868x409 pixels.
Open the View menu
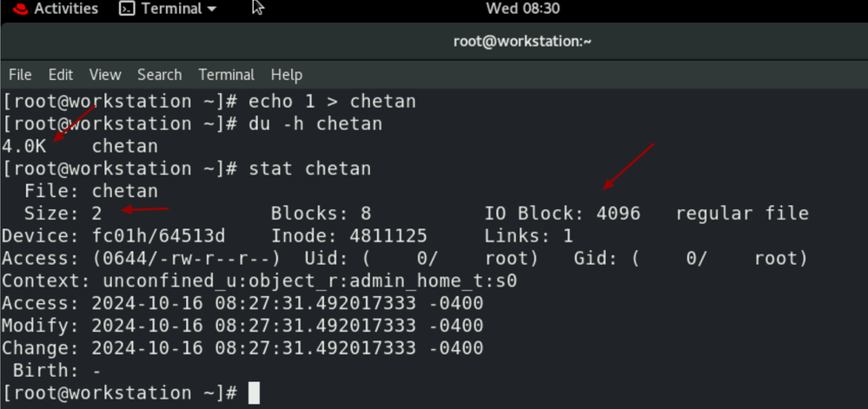pyautogui.click(x=105, y=75)
